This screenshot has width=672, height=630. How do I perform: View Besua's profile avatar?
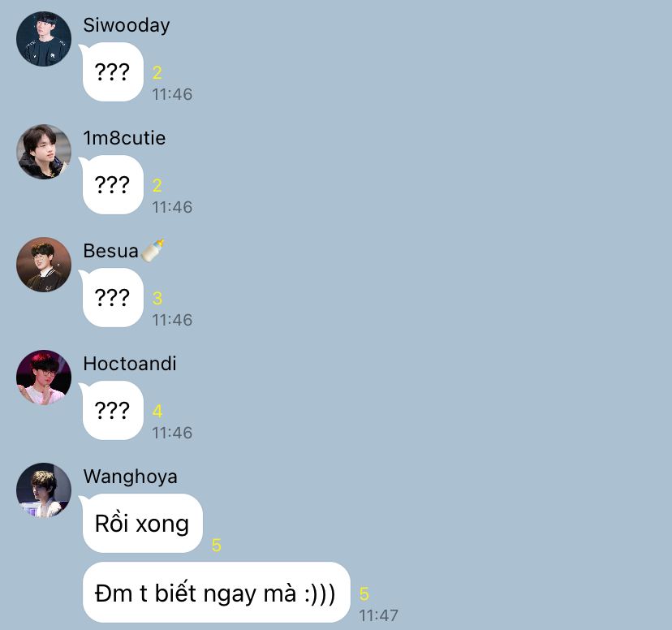pos(44,265)
